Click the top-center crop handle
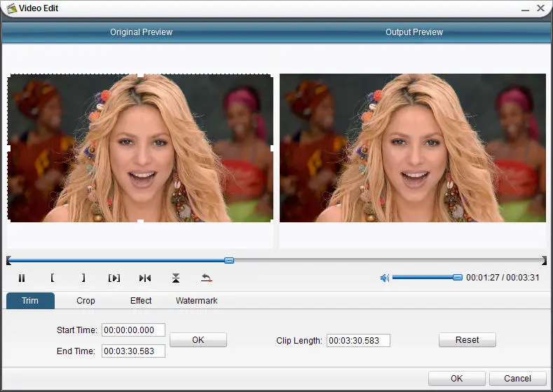This screenshot has width=553, height=392. click(x=140, y=74)
